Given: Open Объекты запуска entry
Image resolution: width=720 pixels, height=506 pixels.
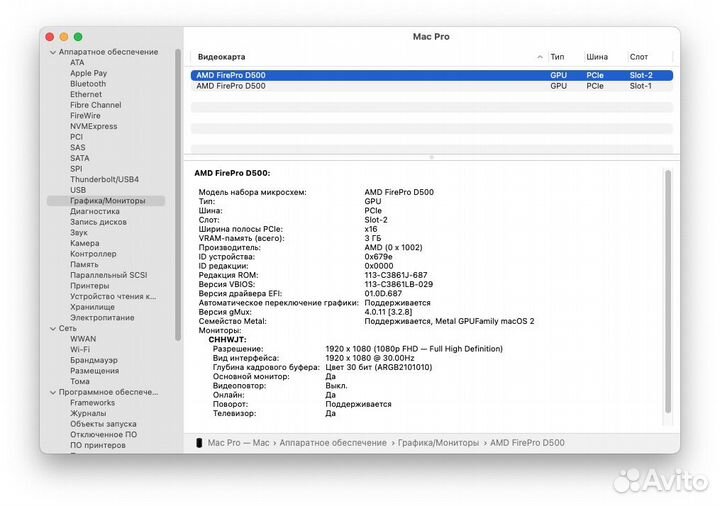Looking at the screenshot, I should [103, 424].
